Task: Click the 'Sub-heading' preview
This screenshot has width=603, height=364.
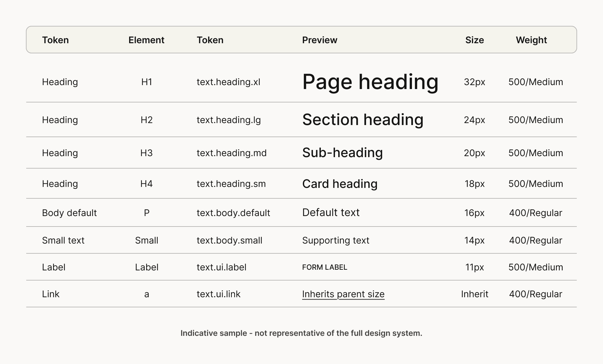Action: (342, 153)
